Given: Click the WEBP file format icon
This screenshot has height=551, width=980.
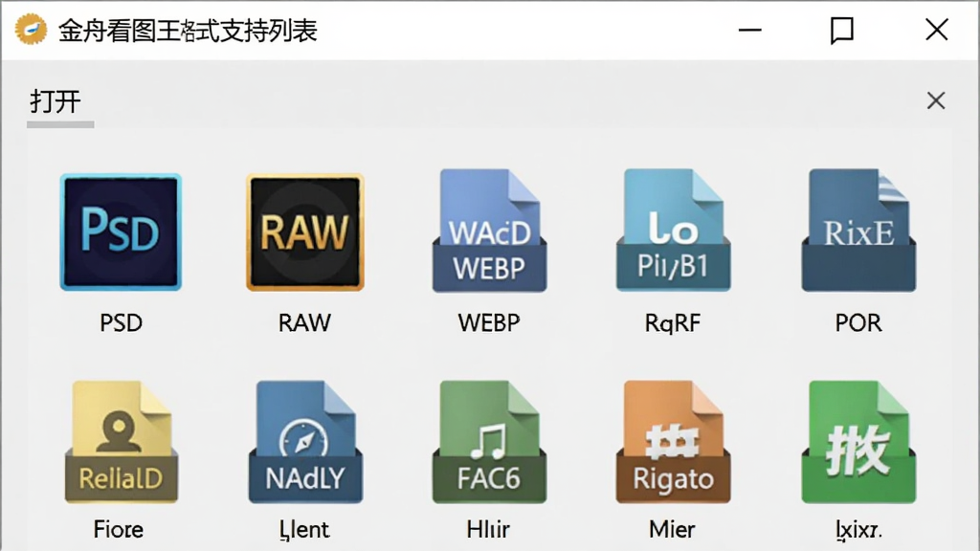Looking at the screenshot, I should click(x=489, y=230).
